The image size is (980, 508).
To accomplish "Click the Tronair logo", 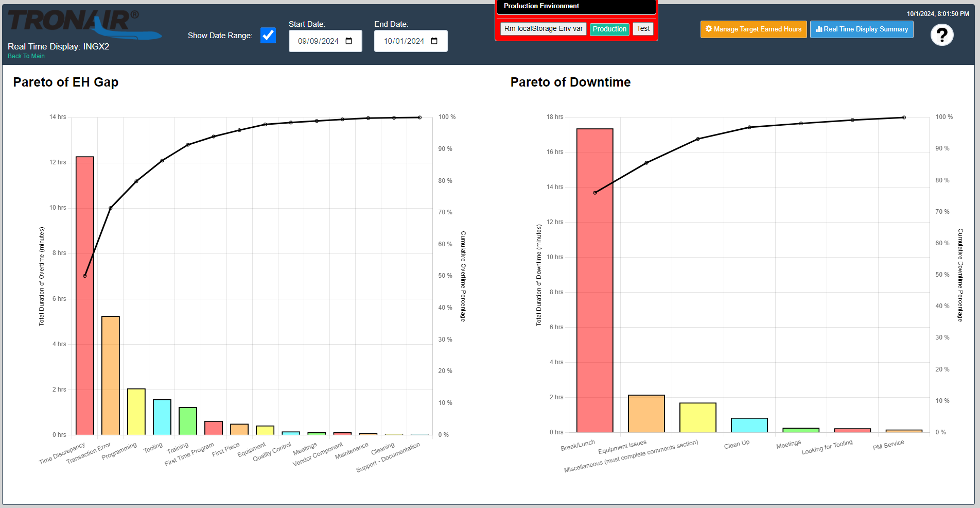I will click(84, 25).
